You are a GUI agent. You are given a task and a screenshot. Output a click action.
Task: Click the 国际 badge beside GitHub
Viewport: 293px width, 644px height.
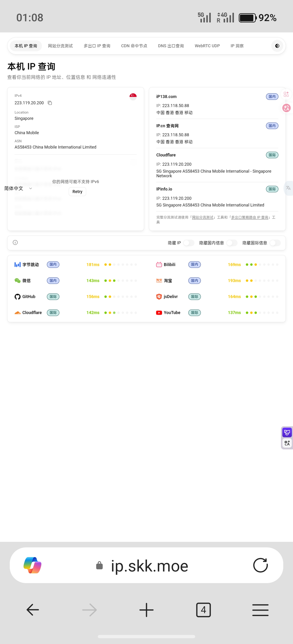click(53, 297)
